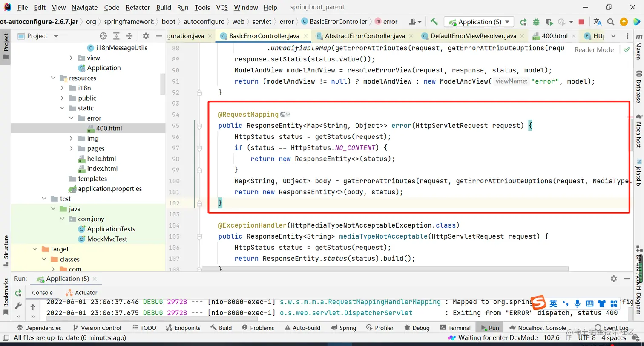The width and height of the screenshot is (644, 346).
Task: Open the Navigate menu
Action: (85, 8)
